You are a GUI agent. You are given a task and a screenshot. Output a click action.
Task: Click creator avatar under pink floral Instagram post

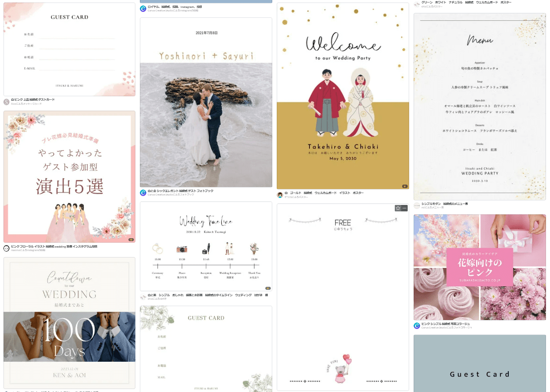click(6, 248)
